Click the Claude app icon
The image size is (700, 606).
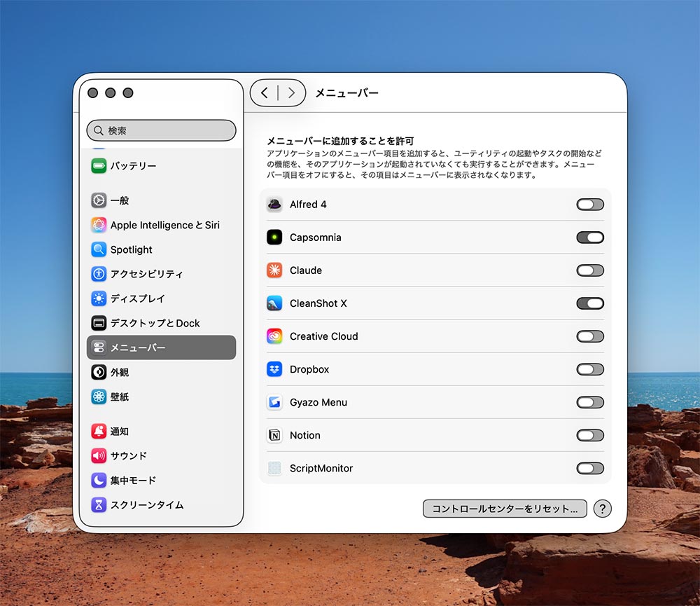(x=274, y=270)
